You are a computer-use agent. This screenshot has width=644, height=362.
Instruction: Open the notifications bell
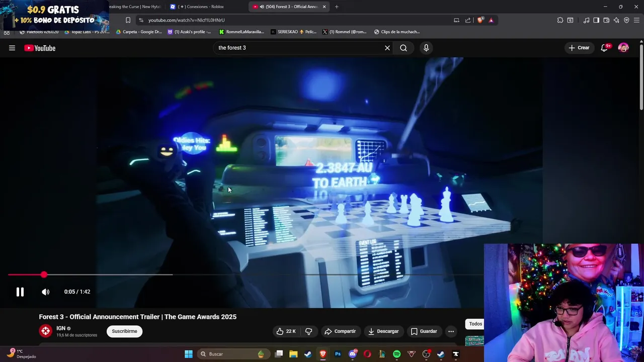click(604, 48)
